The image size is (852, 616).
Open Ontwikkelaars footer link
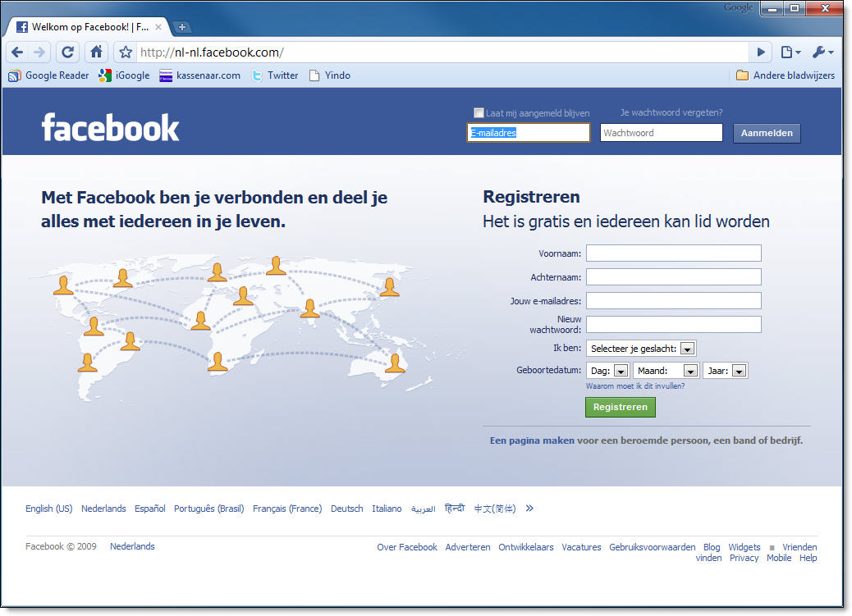click(526, 547)
